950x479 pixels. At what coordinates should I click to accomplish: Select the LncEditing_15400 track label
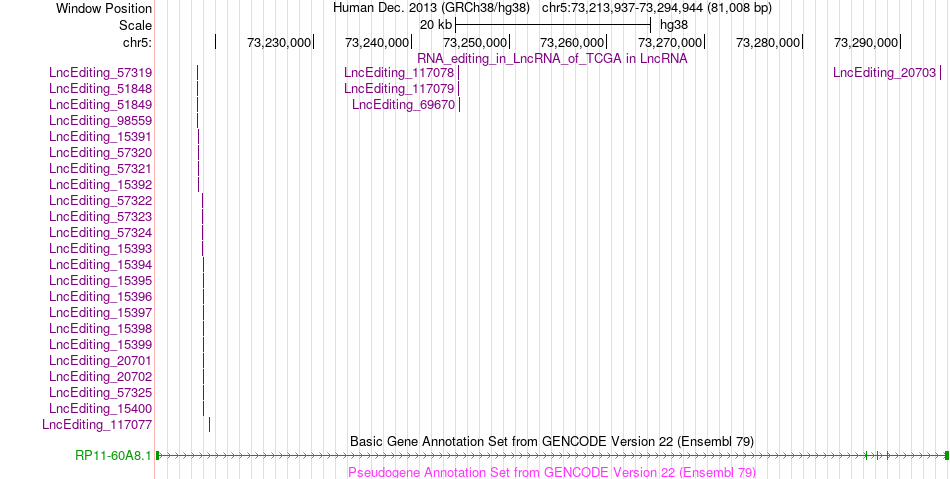101,409
